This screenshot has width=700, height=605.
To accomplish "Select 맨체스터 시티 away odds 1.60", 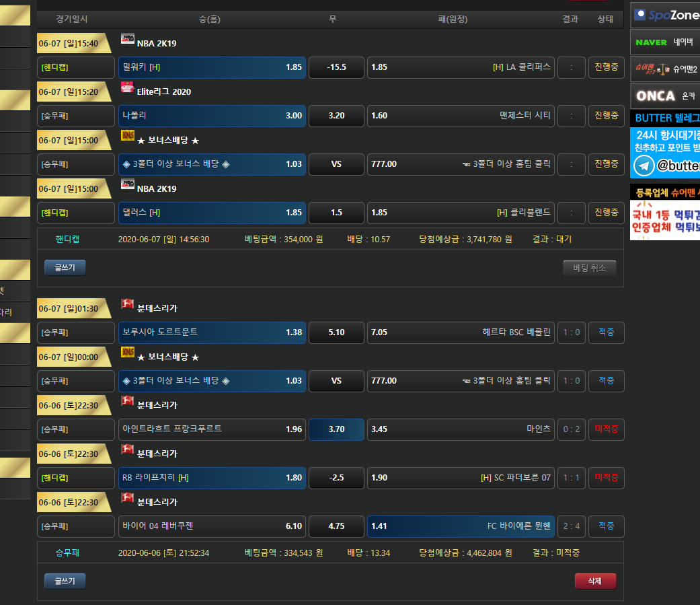I will [x=461, y=116].
